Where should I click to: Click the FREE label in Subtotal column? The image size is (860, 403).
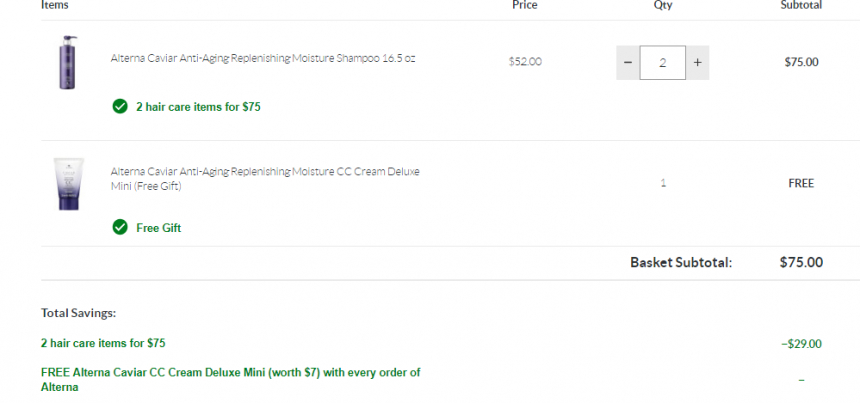801,183
